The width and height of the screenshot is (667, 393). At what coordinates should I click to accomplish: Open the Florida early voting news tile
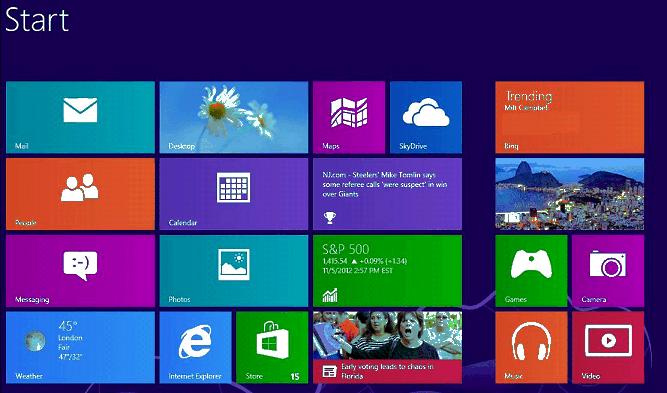[388, 347]
